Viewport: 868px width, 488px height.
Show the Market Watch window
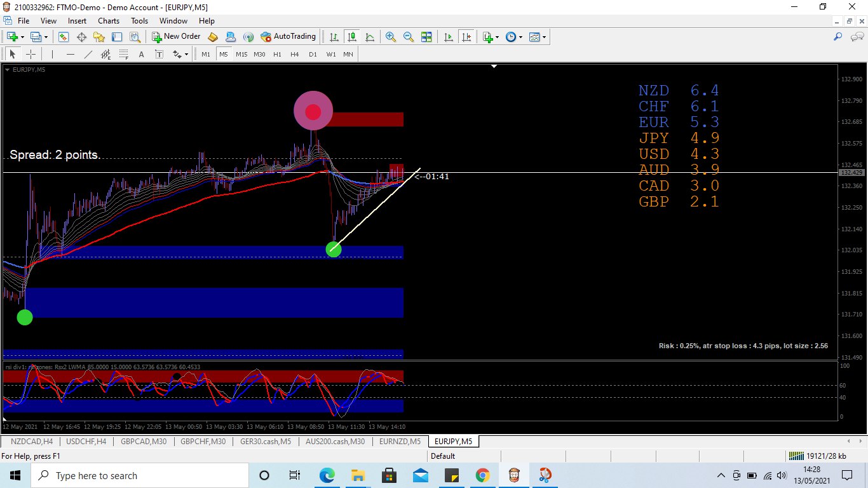point(64,37)
